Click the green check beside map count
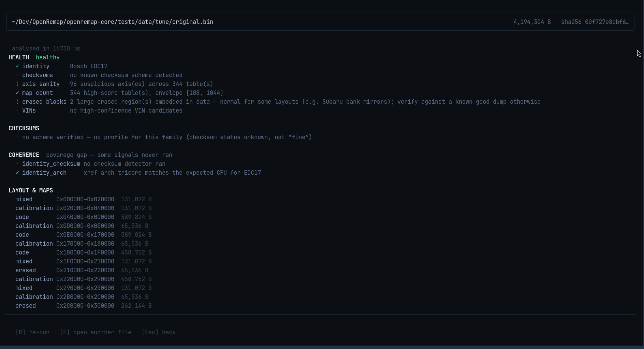Viewport: 644px width, 349px height. click(17, 93)
